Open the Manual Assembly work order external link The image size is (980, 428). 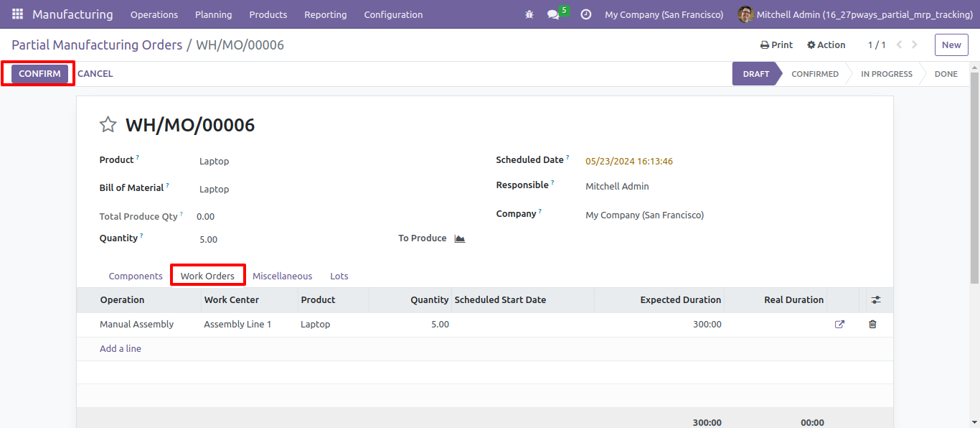[839, 325]
